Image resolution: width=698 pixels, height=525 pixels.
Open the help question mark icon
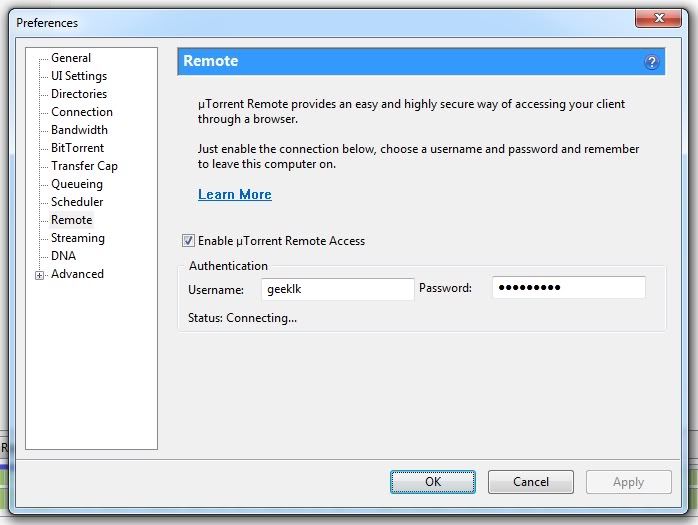click(x=651, y=62)
